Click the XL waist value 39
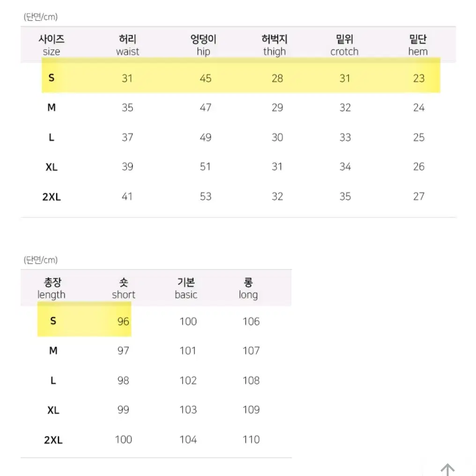476x476 pixels. pyautogui.click(x=127, y=167)
